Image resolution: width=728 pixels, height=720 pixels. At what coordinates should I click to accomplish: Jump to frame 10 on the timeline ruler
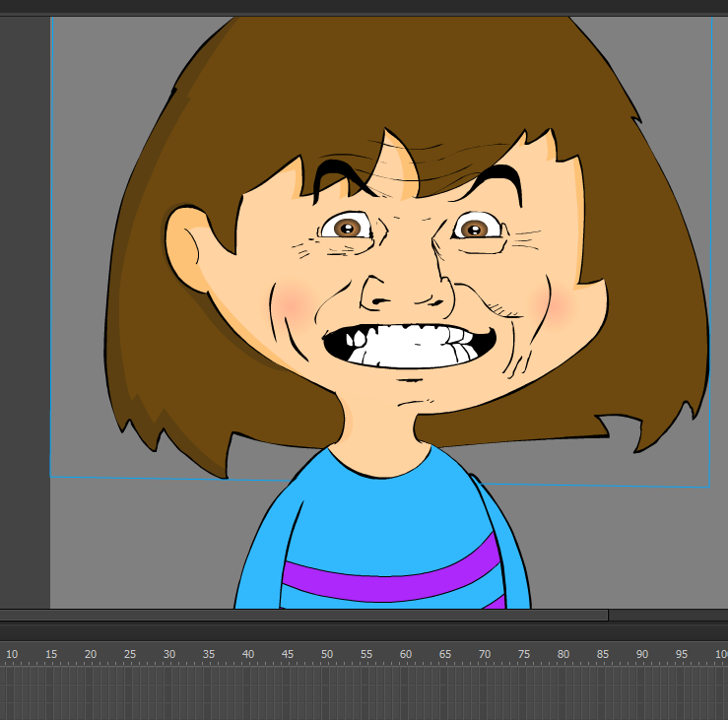pyautogui.click(x=12, y=654)
